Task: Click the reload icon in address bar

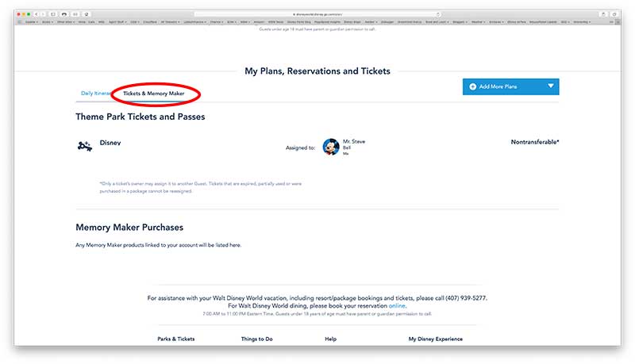Action: 437,14
